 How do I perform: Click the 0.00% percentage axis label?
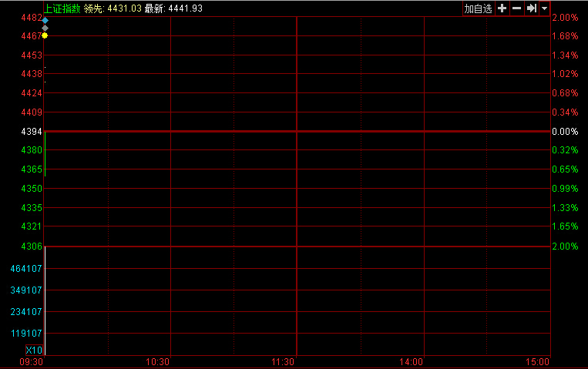[565, 132]
